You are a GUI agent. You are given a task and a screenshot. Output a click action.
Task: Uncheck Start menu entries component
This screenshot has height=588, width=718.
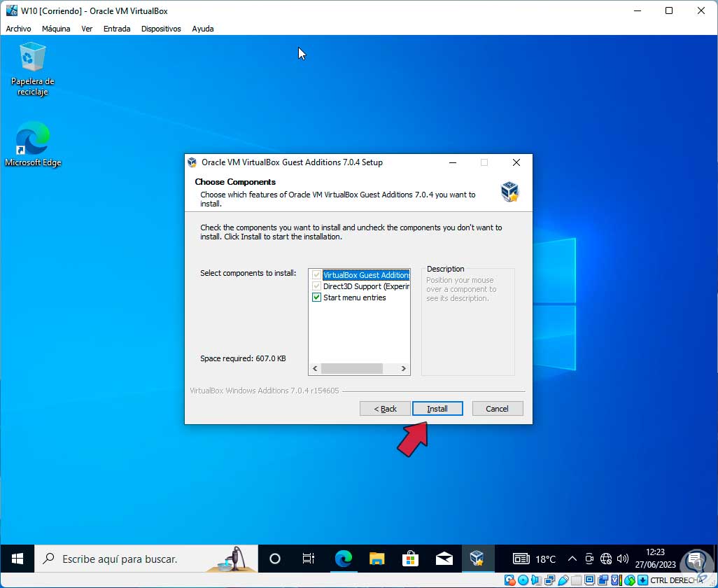tap(316, 297)
